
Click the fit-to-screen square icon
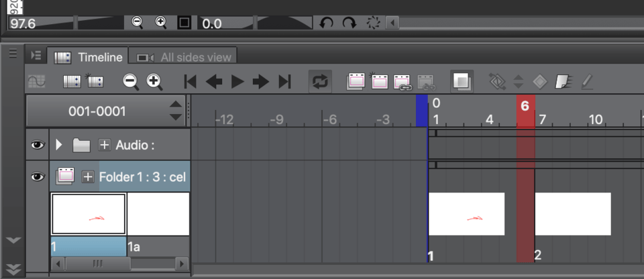pyautogui.click(x=184, y=23)
